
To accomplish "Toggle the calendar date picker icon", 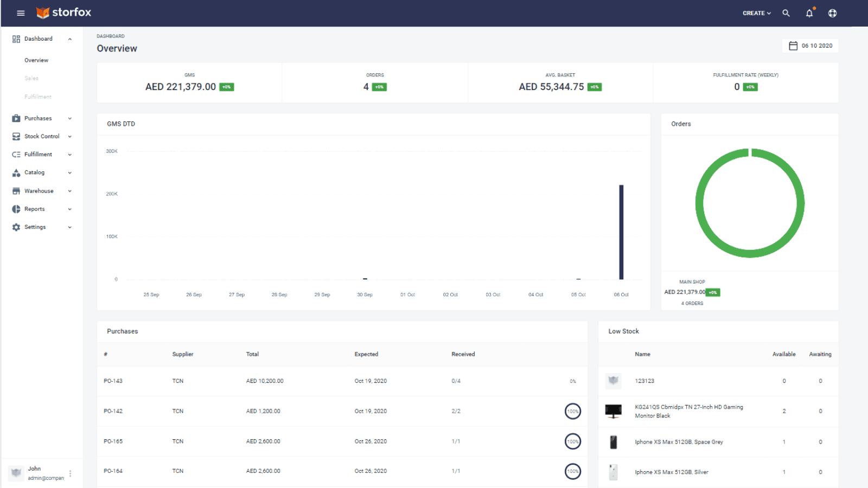I will coord(793,46).
